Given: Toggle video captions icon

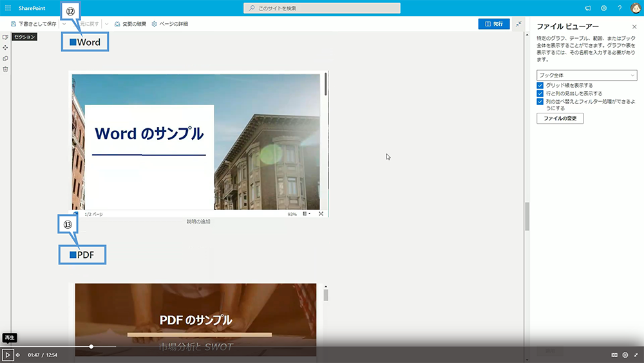Looking at the screenshot, I should click(x=614, y=355).
